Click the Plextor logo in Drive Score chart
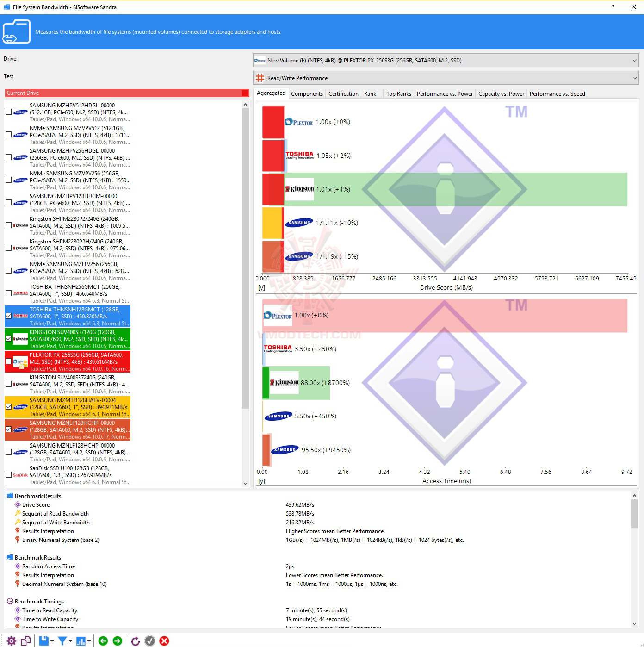 (x=299, y=122)
